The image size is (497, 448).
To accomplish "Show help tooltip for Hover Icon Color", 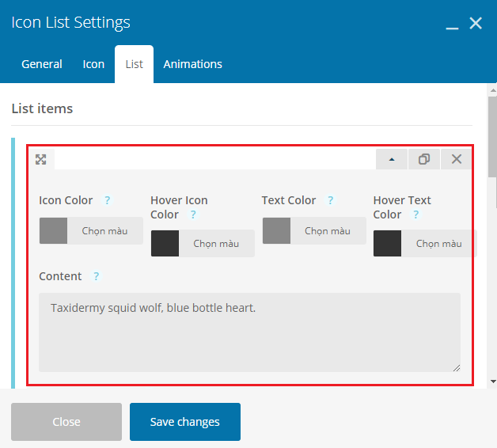I will 193,215.
